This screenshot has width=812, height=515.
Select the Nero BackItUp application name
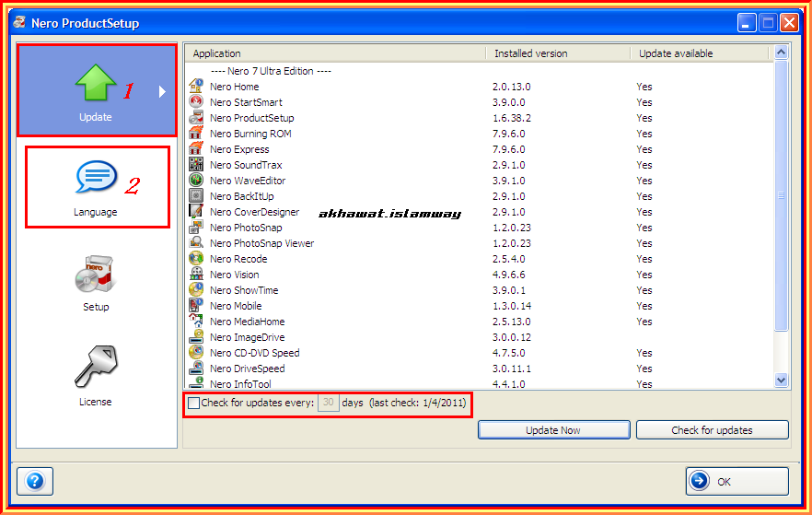click(x=242, y=196)
